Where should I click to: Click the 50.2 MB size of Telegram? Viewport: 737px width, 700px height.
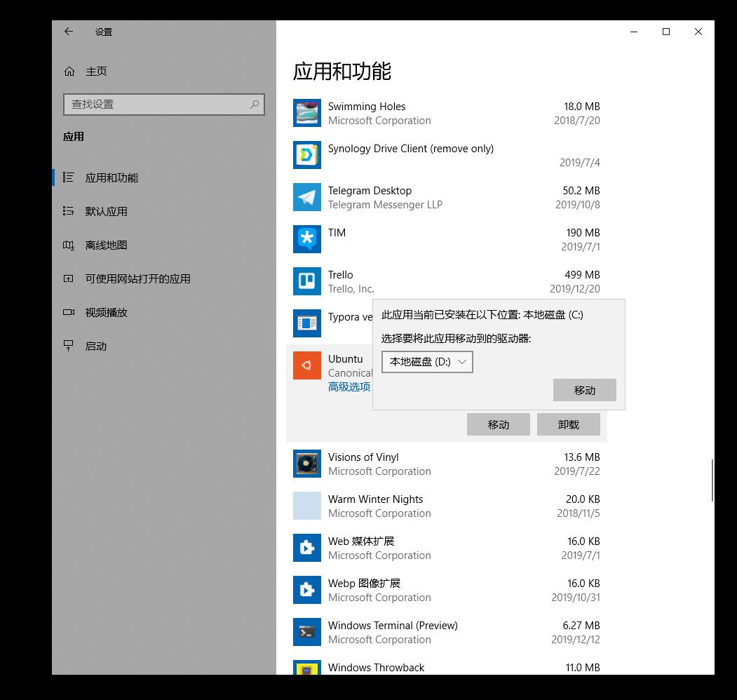click(581, 190)
